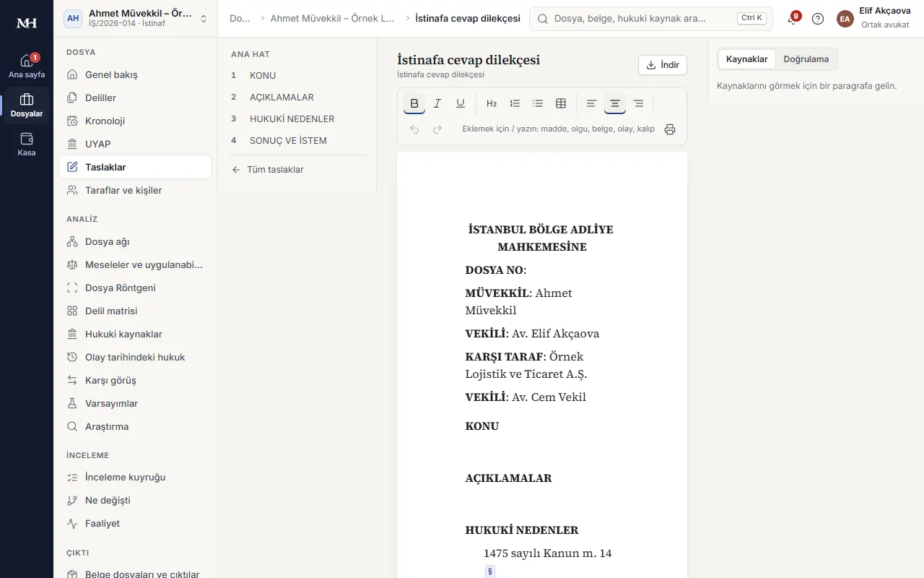
Task: Align text to the right
Action: click(x=638, y=103)
